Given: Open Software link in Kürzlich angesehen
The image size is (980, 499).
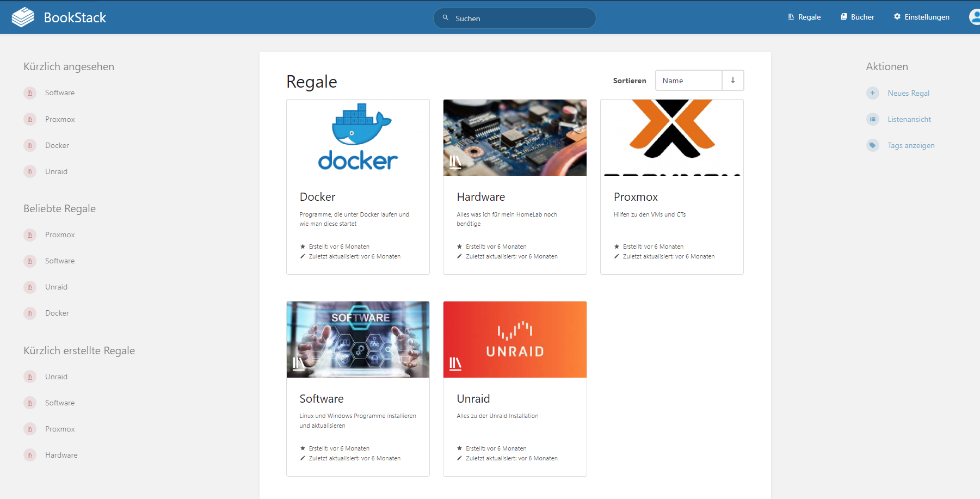Looking at the screenshot, I should coord(60,93).
